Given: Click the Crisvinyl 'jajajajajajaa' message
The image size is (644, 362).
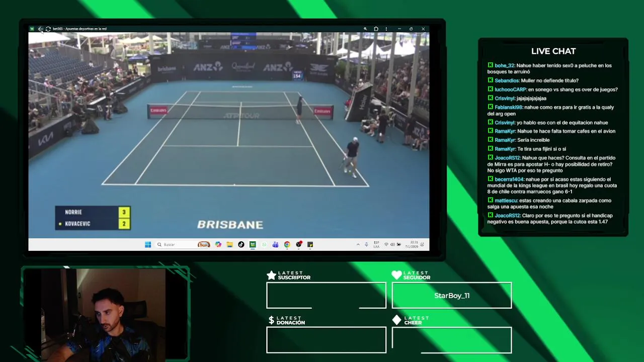Looking at the screenshot, I should [x=531, y=98].
